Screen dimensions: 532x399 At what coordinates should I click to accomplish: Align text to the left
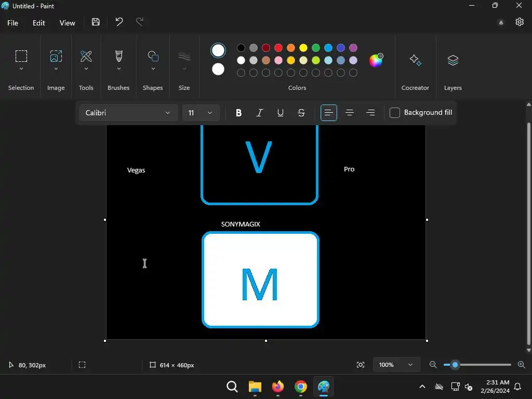329,113
